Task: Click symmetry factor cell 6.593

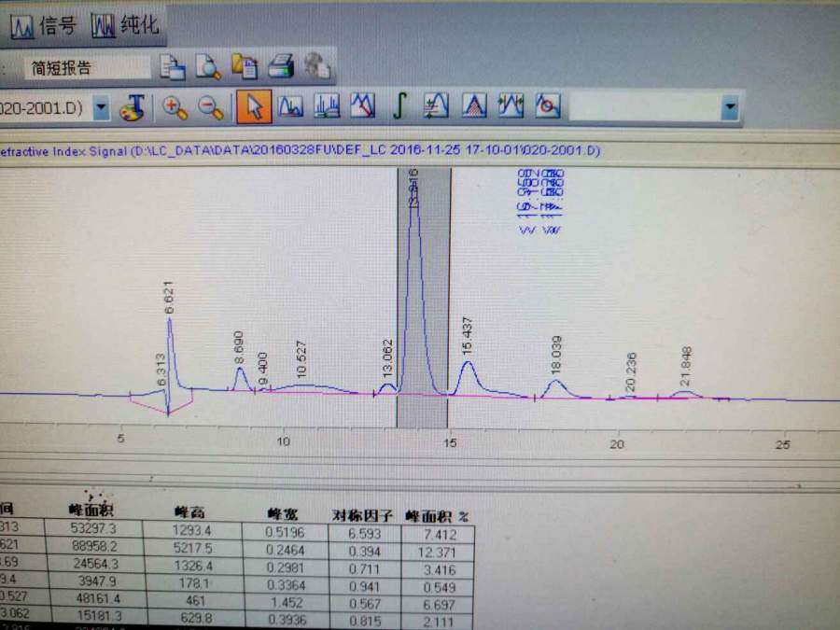Action: point(364,534)
